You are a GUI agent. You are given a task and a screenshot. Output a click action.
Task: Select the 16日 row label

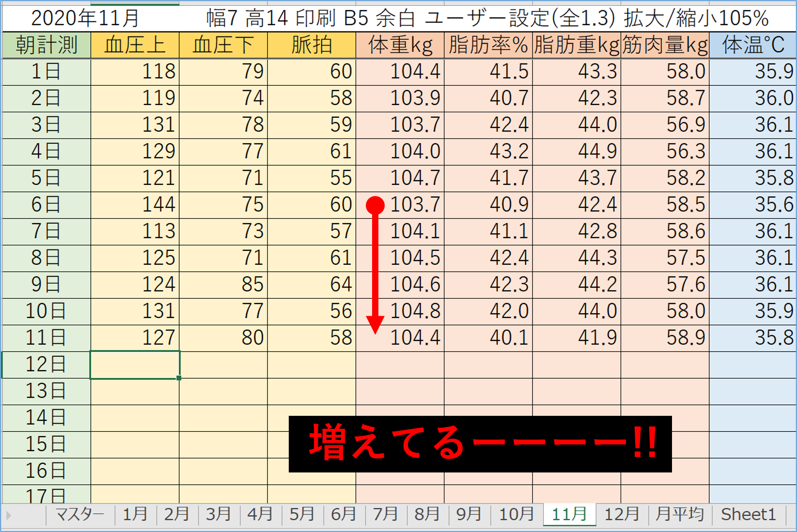point(47,471)
